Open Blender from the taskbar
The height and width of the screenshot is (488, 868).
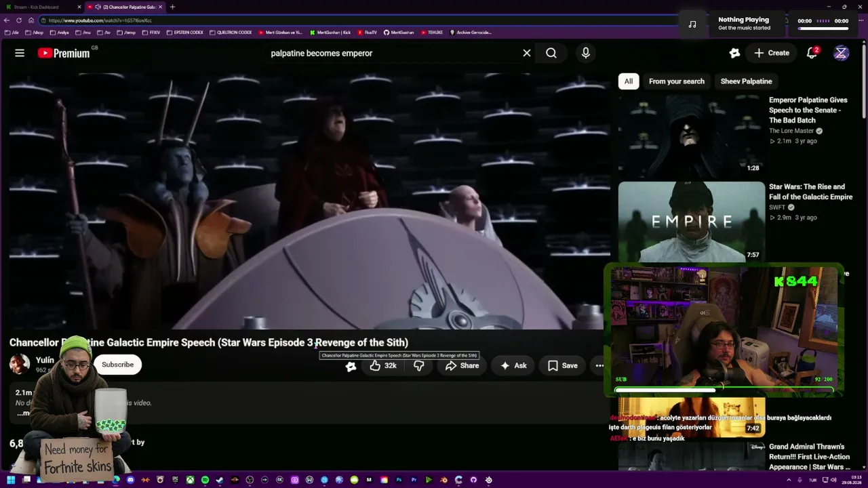coord(443,480)
